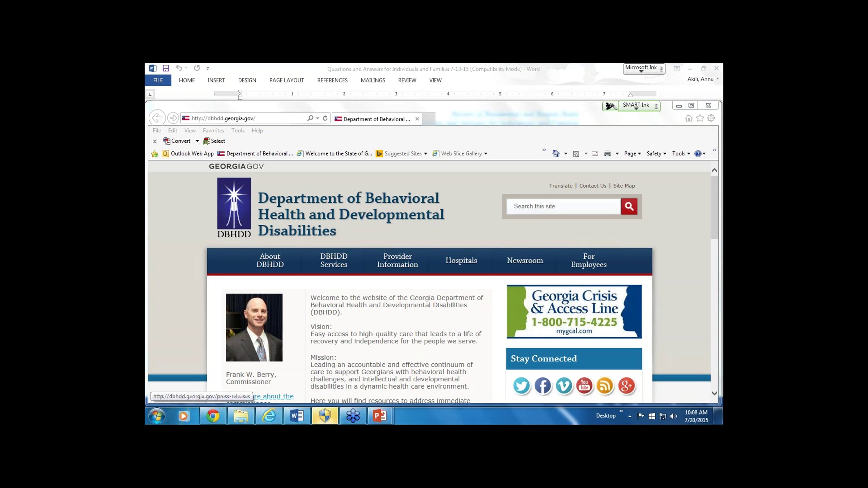Open the Facebook icon under Stay Connected

click(x=543, y=386)
